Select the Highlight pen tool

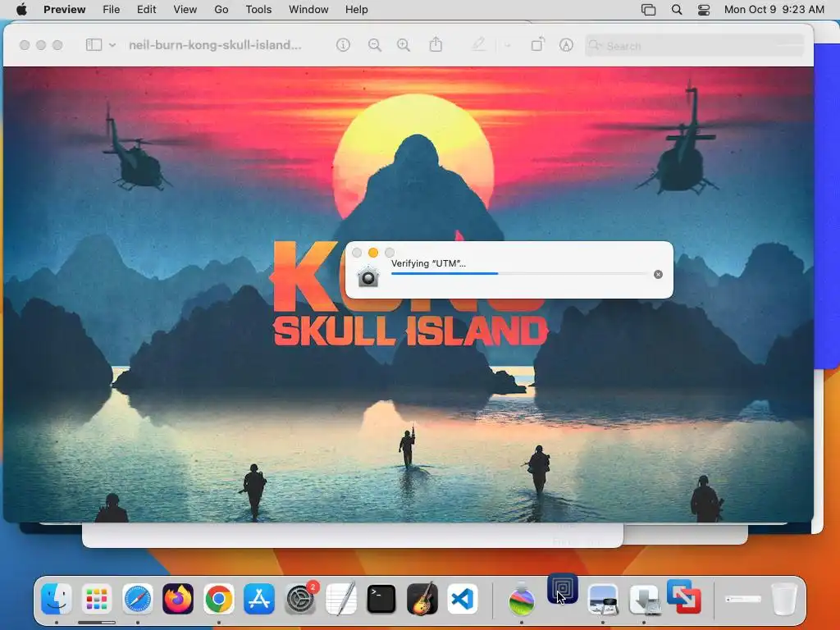[x=478, y=44]
